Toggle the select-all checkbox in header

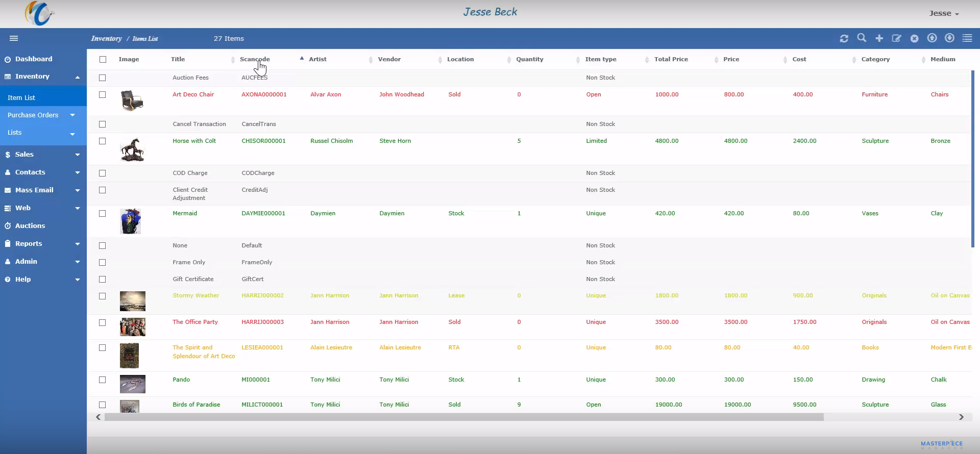(103, 59)
